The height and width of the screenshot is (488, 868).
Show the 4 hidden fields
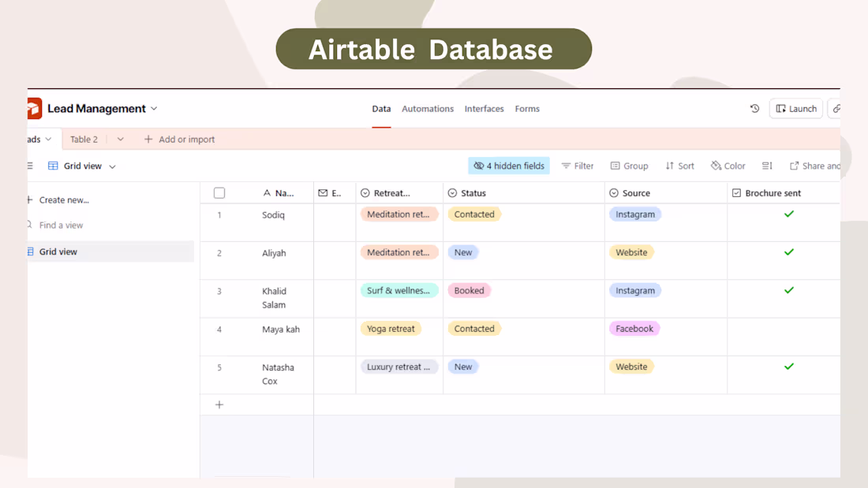509,166
